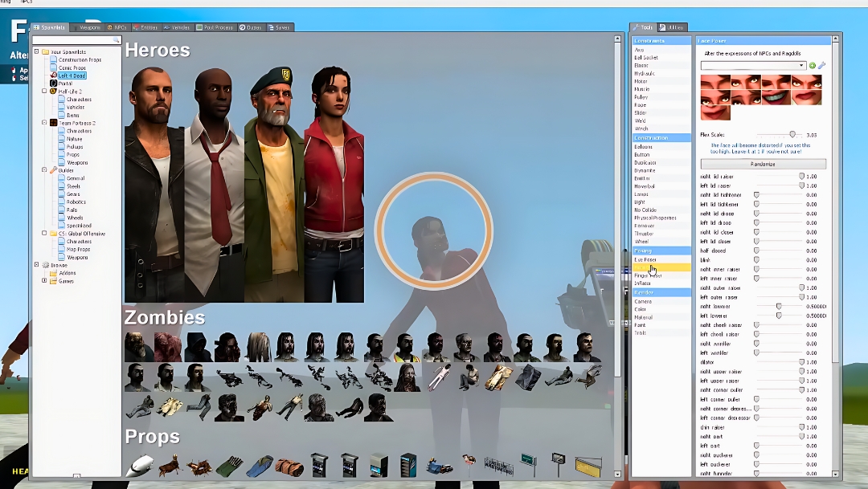Click the Dupes tab icon on the top bar

coord(244,26)
